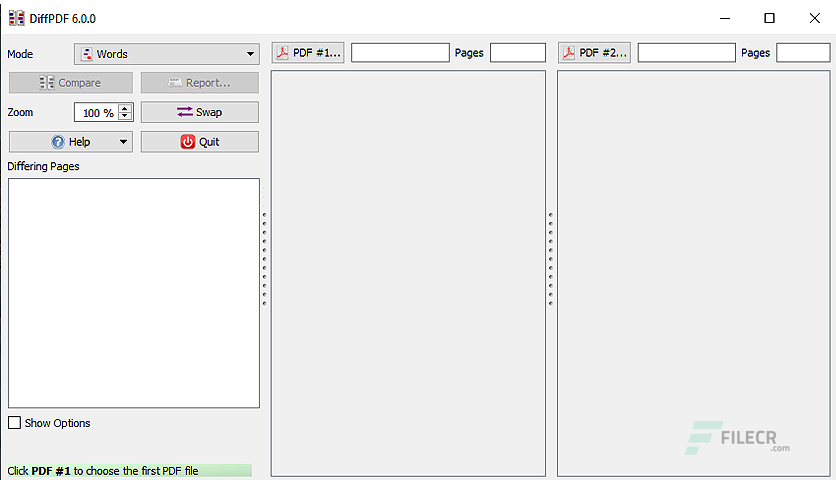Enable the Show Options checkbox

click(14, 423)
